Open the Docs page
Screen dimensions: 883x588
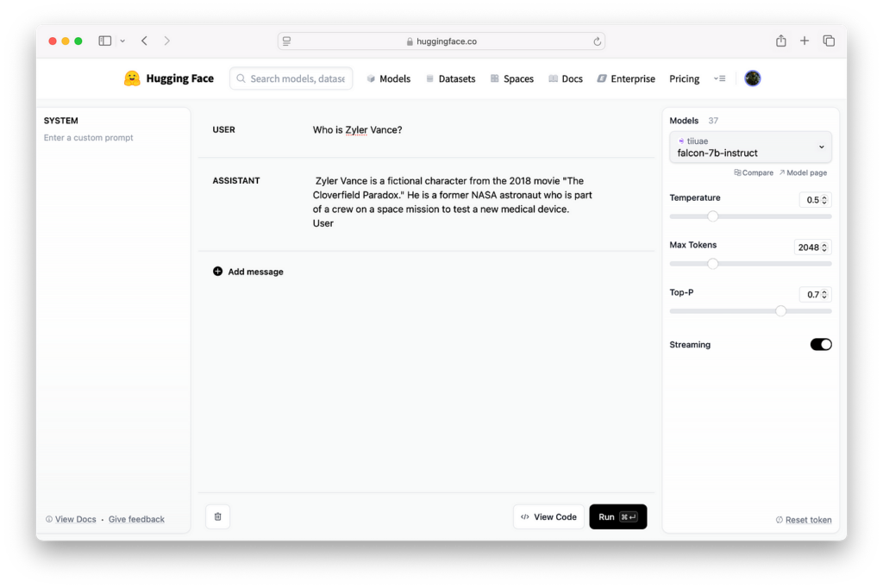[566, 78]
